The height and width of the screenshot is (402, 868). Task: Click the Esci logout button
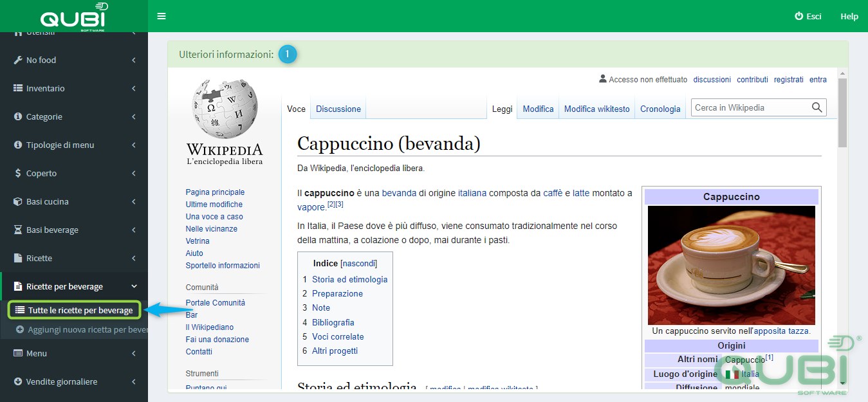(x=808, y=16)
